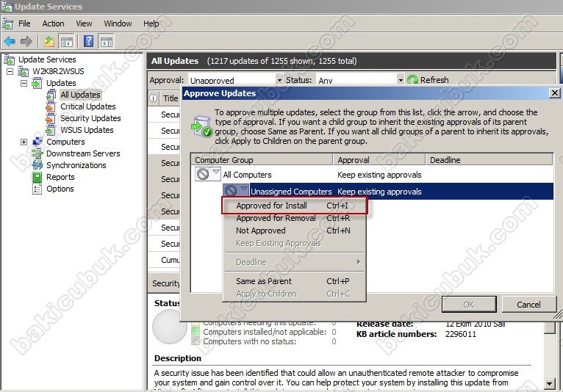
Task: Open Options in the tree
Action: pos(60,189)
